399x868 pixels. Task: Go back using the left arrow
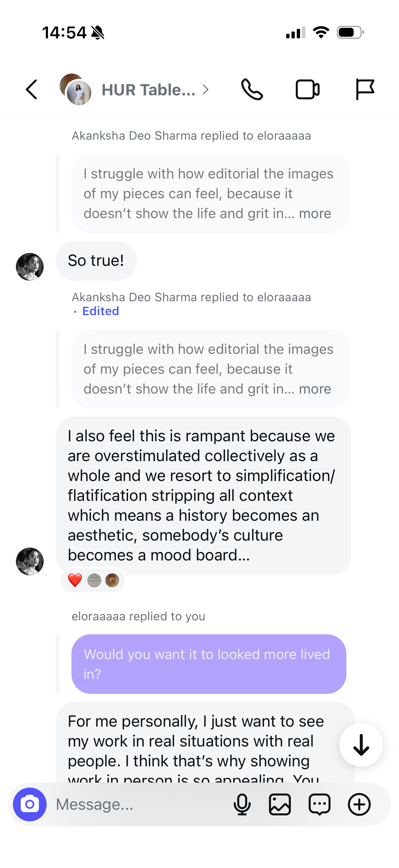pos(31,90)
